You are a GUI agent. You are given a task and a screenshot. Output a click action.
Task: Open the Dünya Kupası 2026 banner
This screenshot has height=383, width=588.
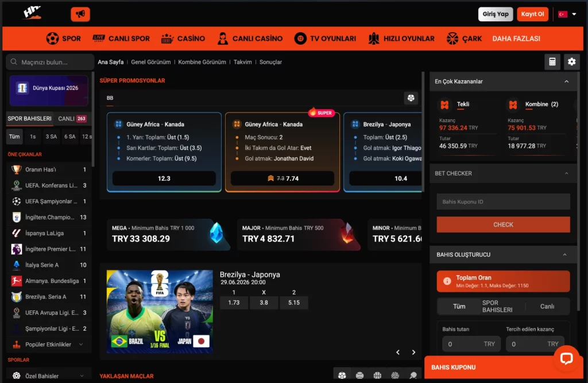49,90
